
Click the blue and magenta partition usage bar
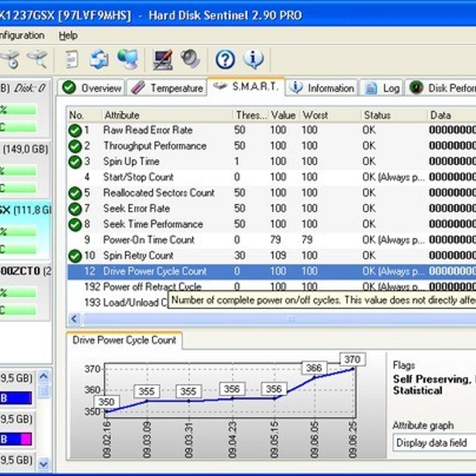point(16,439)
